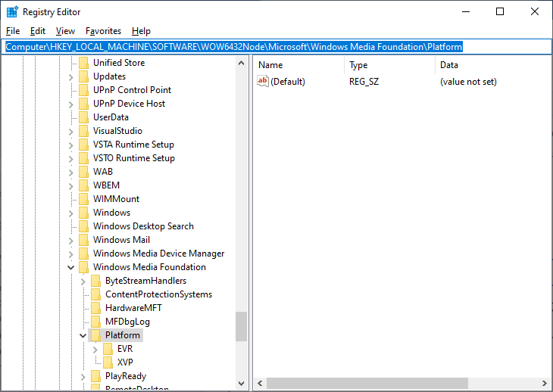
Task: Click the HardwareMFT folder icon
Action: [95, 308]
